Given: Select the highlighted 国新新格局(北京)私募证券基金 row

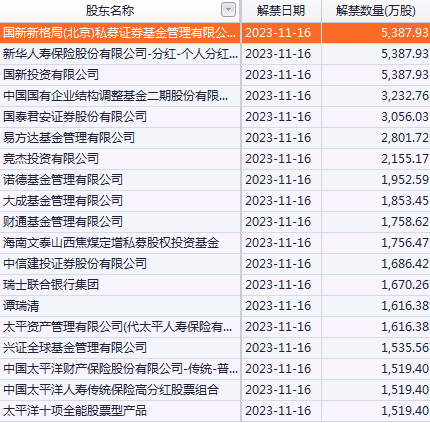Looking at the screenshot, I should [x=215, y=33].
